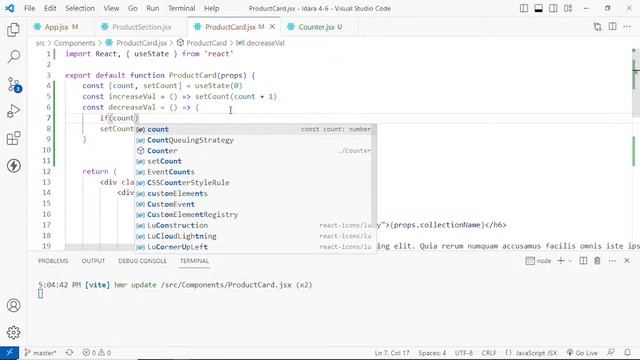Open the Edit menu

[x=50, y=9]
